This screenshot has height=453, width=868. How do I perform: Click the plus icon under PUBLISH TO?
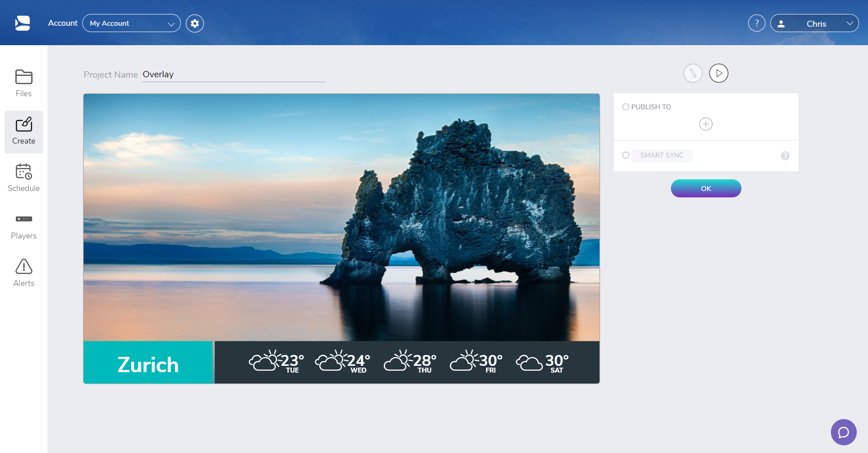pos(706,124)
